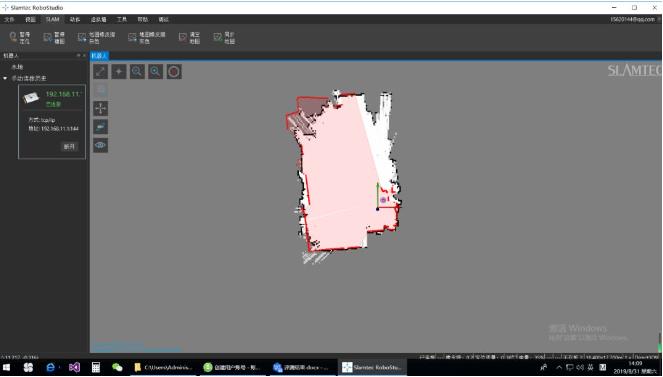Collapse the manual connection history tree node
The image size is (663, 377).
pos(5,78)
